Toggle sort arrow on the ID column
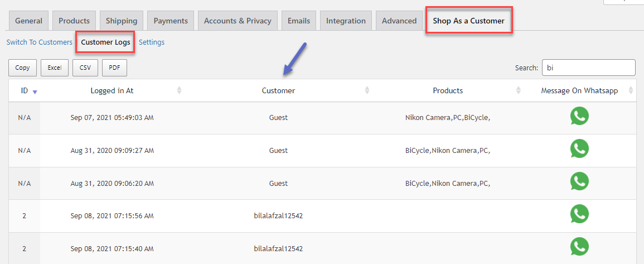644x264 pixels. [x=35, y=92]
